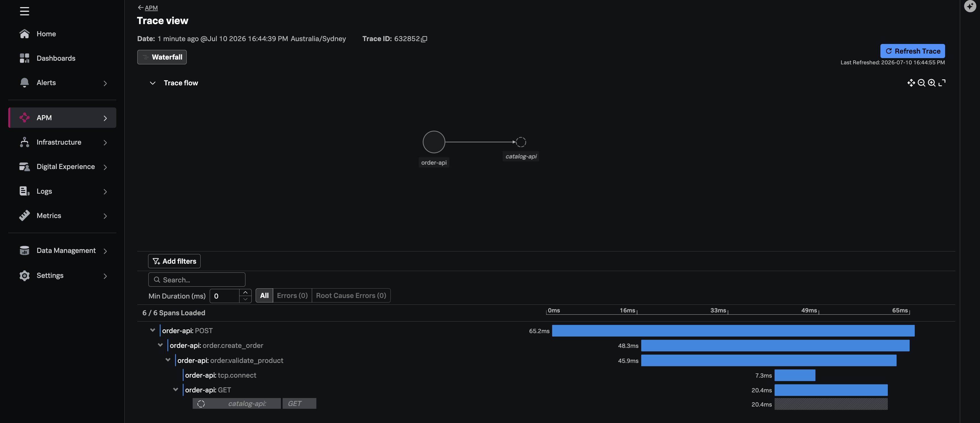Click the Waterfall view button

(162, 57)
